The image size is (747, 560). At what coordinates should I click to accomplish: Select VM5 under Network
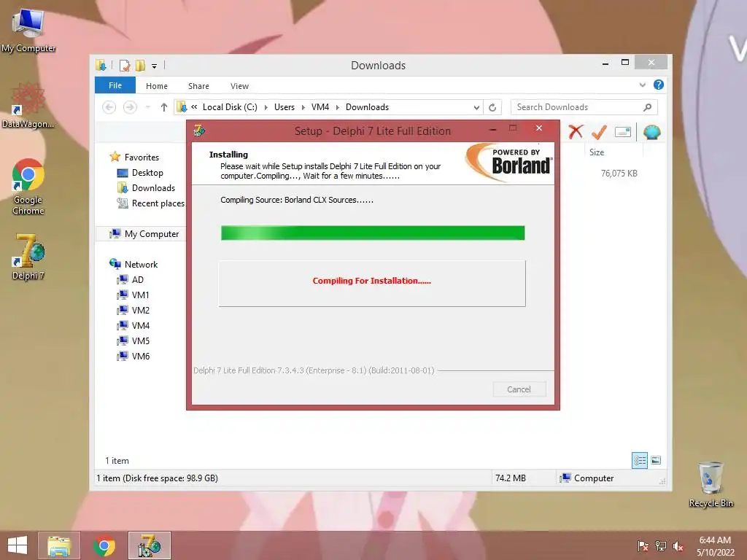(140, 341)
